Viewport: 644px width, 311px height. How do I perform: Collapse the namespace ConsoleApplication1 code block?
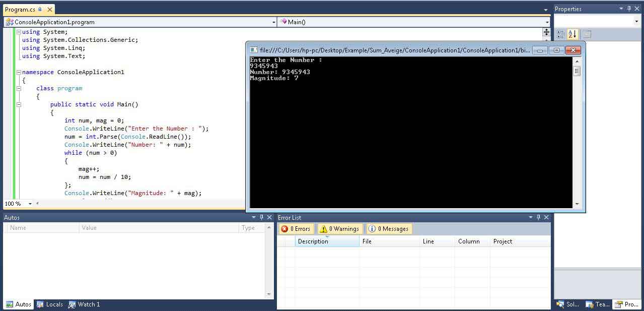point(19,72)
